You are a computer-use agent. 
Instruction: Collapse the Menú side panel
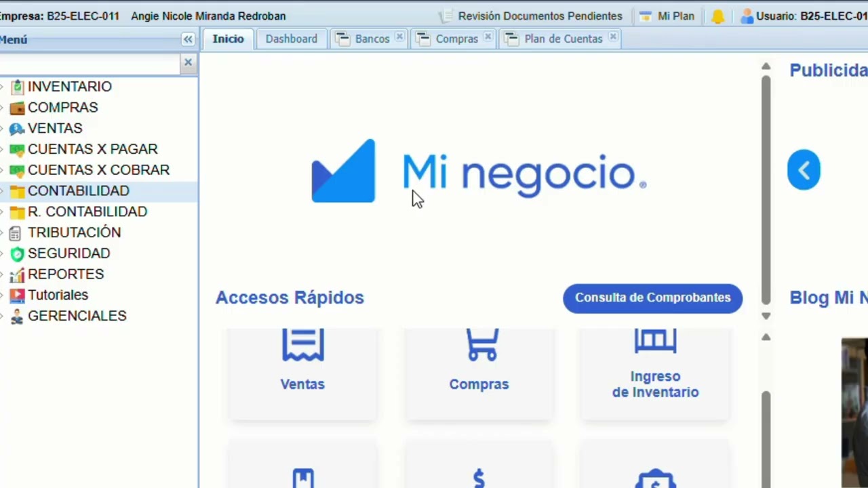[x=188, y=39]
